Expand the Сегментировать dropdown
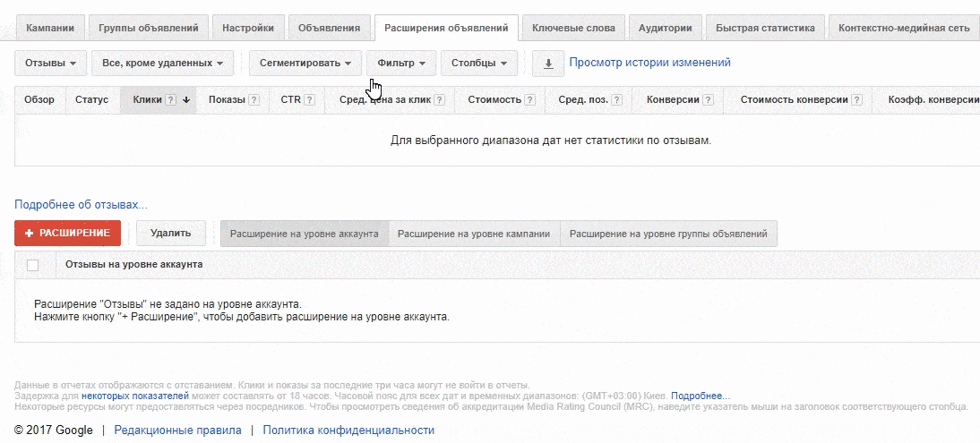The image size is (980, 443). 305,64
